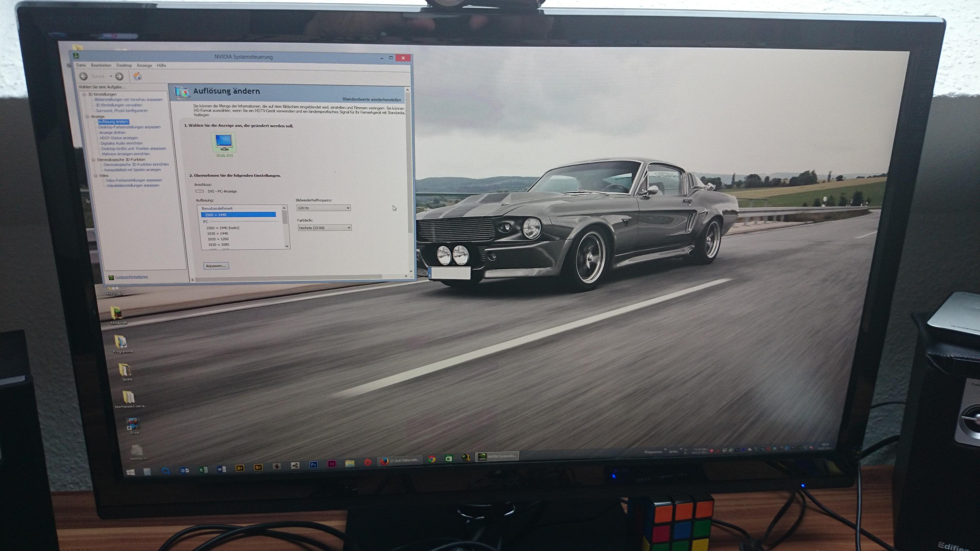Screen dimensions: 980x551
Task: Open Excel from the taskbar
Action: point(203,470)
